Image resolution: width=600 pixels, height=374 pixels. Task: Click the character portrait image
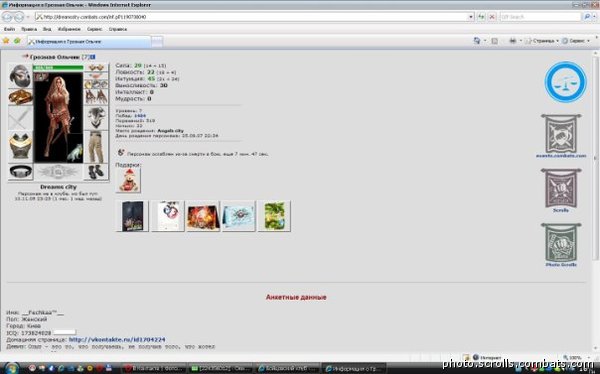click(58, 117)
